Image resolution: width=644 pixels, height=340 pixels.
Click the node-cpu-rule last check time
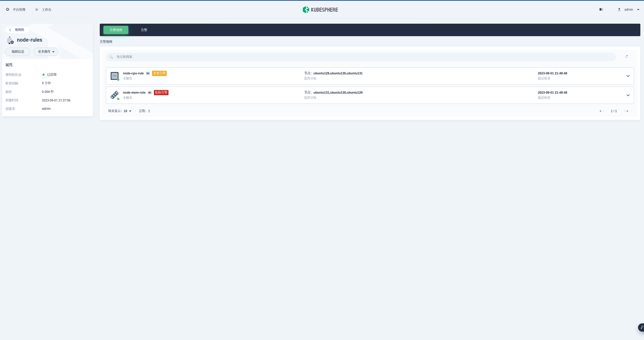pos(552,73)
